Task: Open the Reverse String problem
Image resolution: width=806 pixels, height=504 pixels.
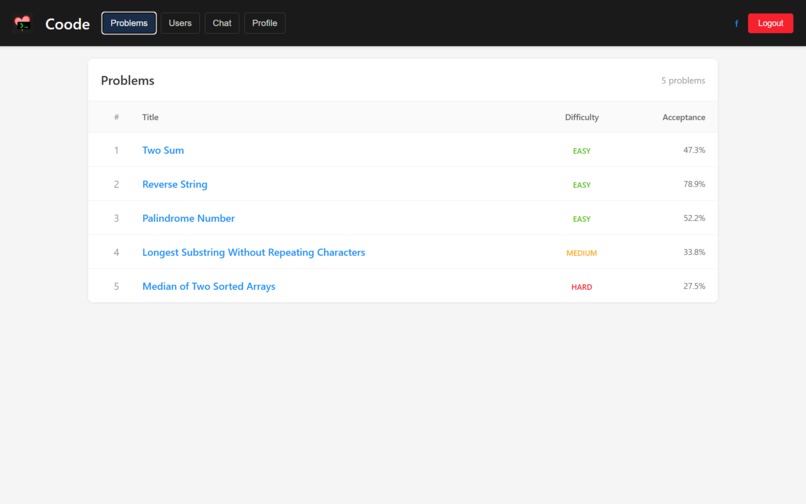Action: 175,184
